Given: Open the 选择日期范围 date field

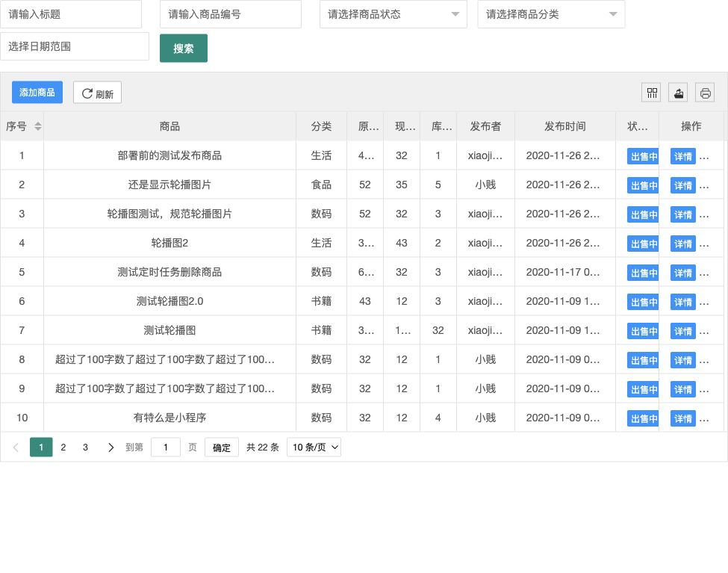Looking at the screenshot, I should [75, 46].
